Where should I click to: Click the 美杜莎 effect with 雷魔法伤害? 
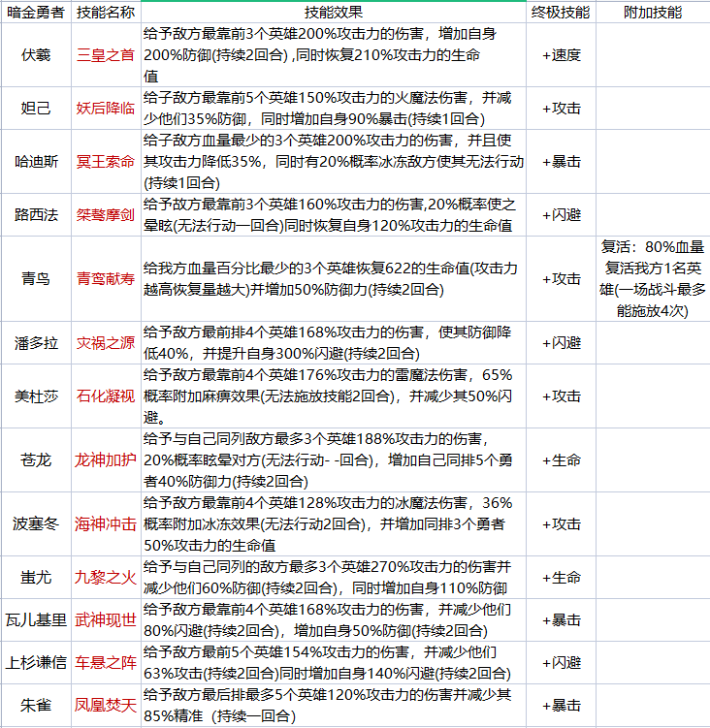pos(333,396)
